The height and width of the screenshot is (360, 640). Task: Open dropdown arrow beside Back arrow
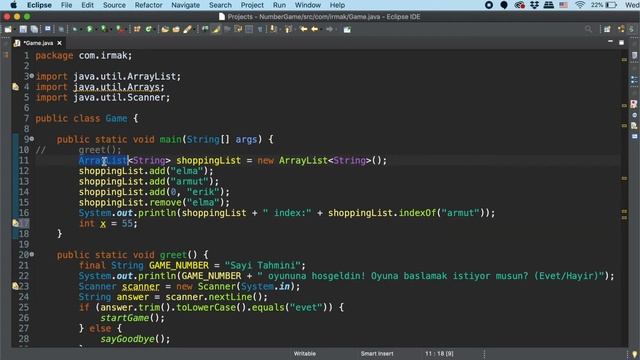pyautogui.click(x=321, y=29)
